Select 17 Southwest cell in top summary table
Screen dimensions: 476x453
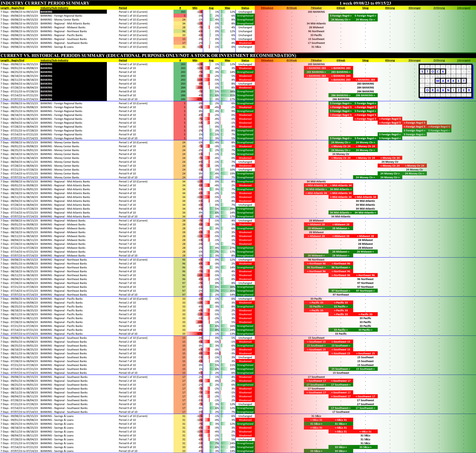316,43
